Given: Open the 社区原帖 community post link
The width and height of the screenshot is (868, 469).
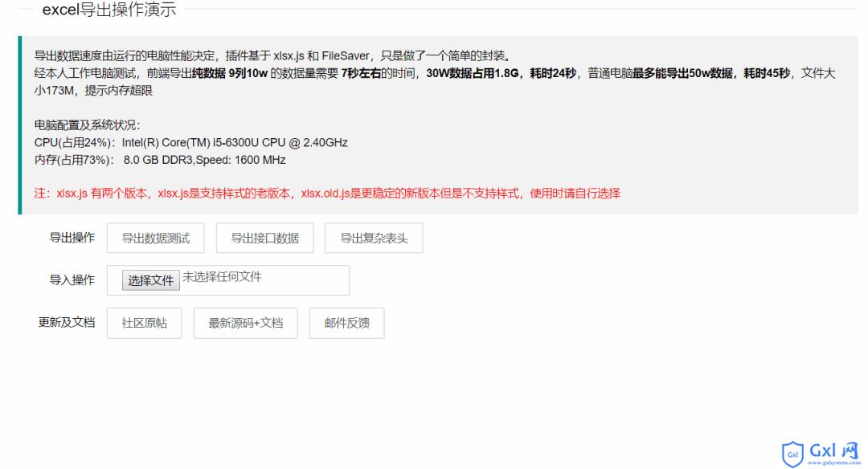Looking at the screenshot, I should [x=144, y=323].
